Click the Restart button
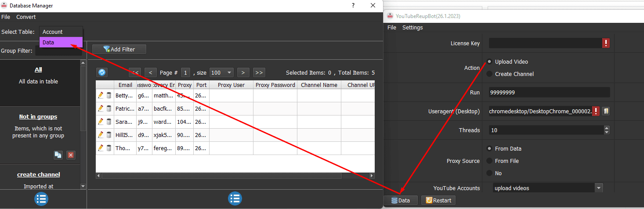 [x=438, y=200]
